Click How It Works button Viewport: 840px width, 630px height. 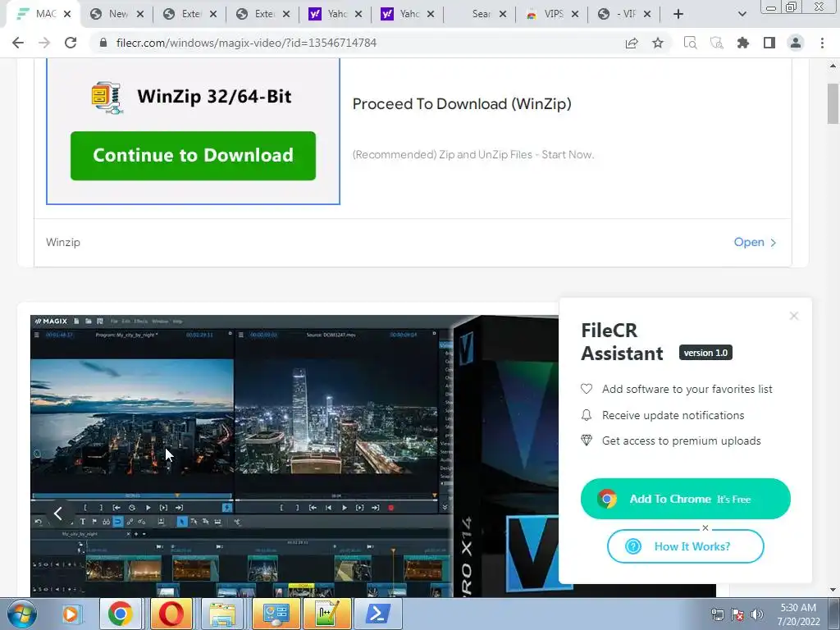tap(685, 546)
